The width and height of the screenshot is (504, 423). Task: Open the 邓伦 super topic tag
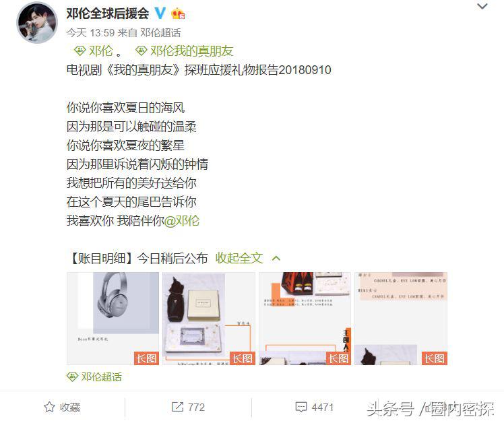point(93,51)
